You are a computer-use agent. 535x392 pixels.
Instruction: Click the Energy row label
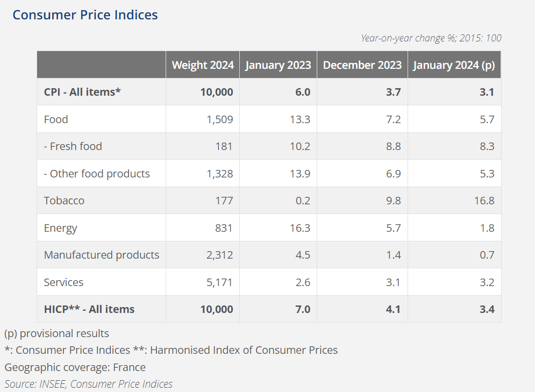pos(60,228)
